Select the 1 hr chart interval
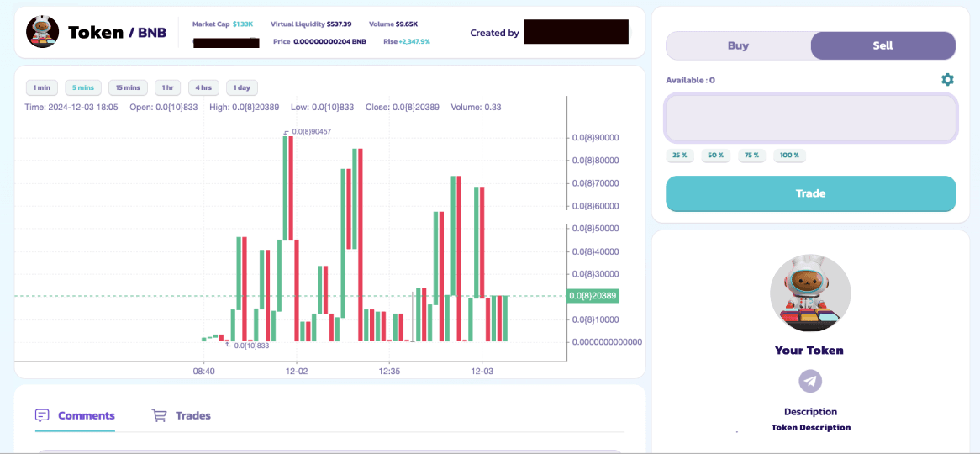Image resolution: width=980 pixels, height=454 pixels. click(167, 87)
